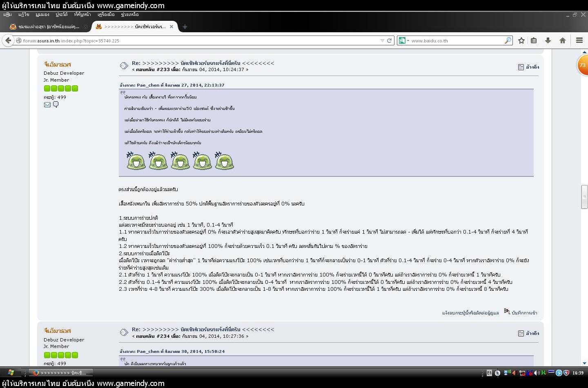Send personal message via speech bubble icon

pyautogui.click(x=56, y=105)
